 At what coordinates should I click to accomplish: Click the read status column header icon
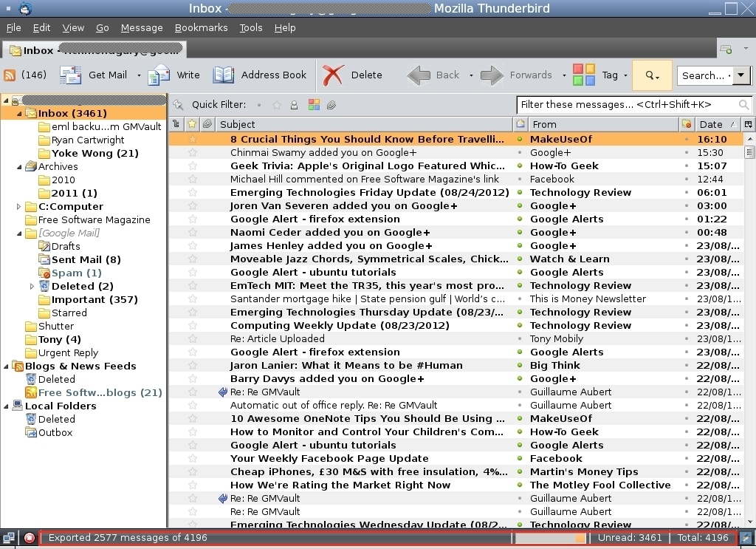pyautogui.click(x=520, y=124)
